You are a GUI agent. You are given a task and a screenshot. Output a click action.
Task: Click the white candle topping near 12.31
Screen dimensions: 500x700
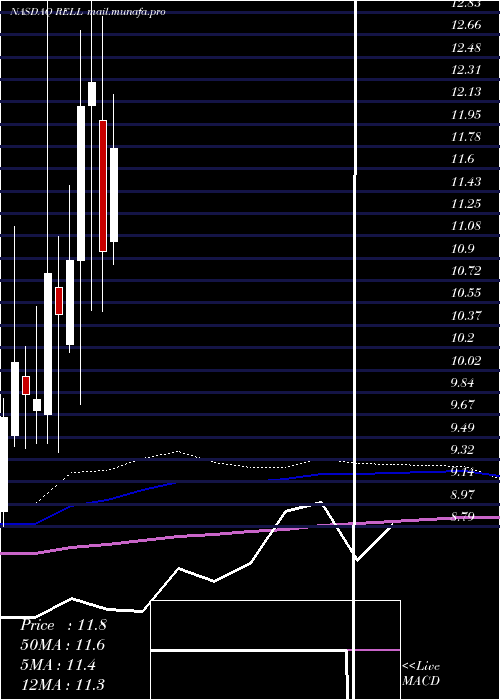[92, 94]
